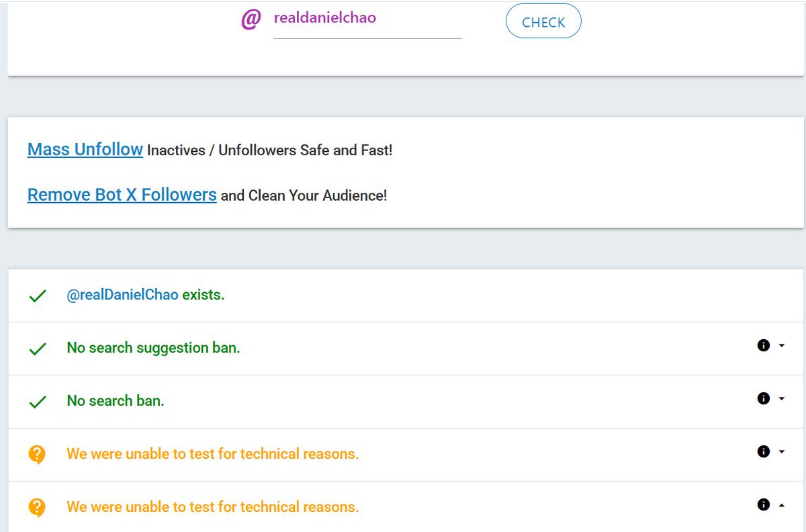
Task: Click info icon on first unable-to-test row
Action: click(763, 451)
